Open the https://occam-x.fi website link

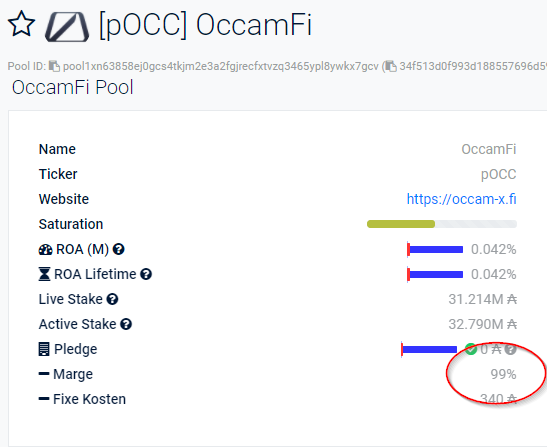click(461, 199)
